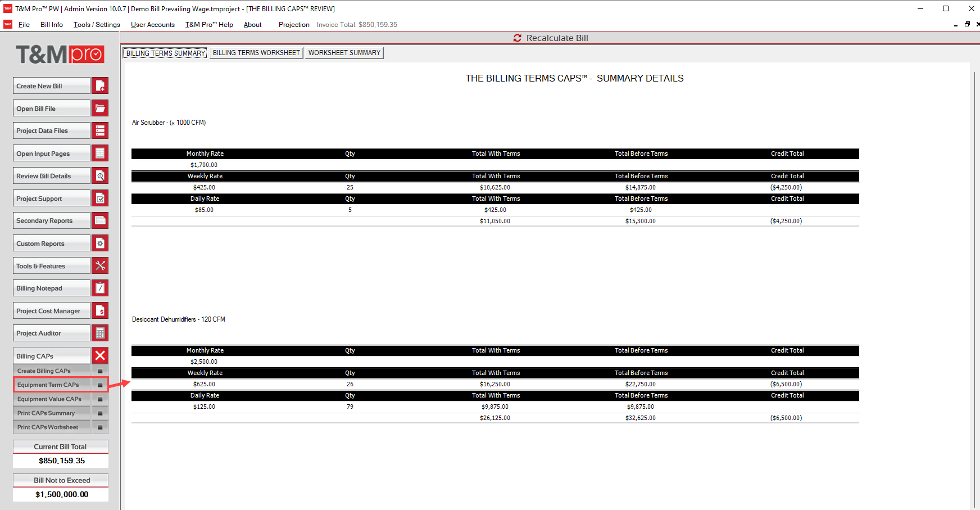980x510 pixels.
Task: Click the Desiccant Dehumidifiers 120 CFM heading
Action: (x=178, y=319)
